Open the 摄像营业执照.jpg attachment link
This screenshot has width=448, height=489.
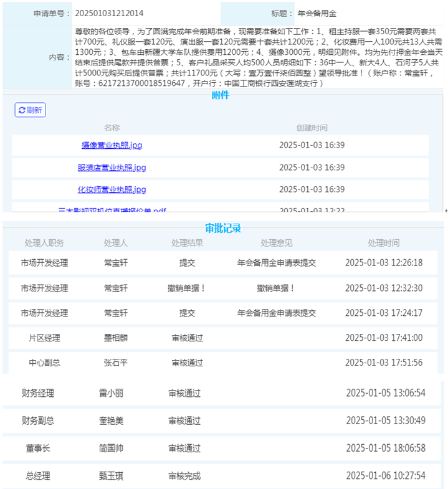tap(112, 145)
